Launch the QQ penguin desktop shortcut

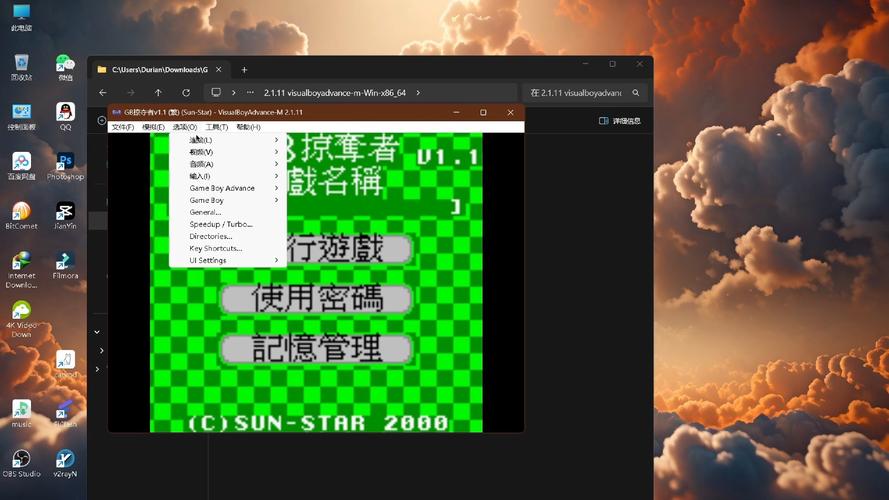[65, 116]
